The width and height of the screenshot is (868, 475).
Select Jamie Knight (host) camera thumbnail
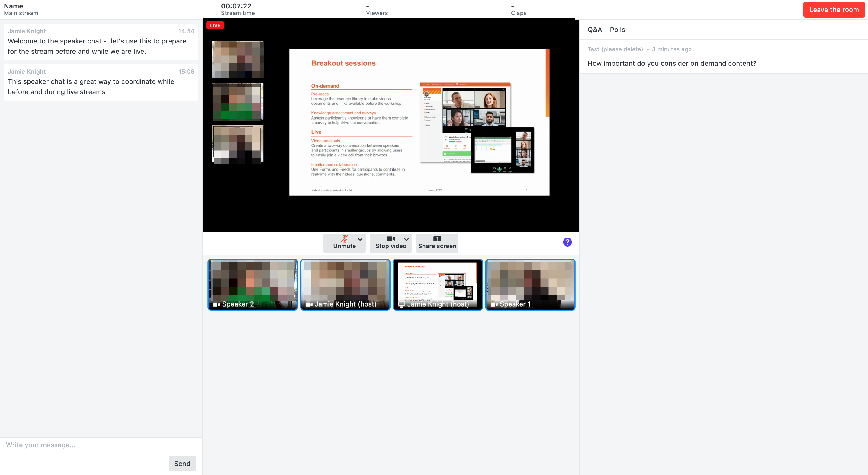pos(345,285)
